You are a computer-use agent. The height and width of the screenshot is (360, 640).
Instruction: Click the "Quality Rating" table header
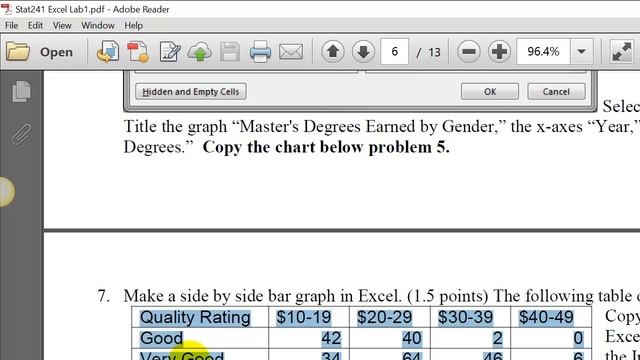195,317
